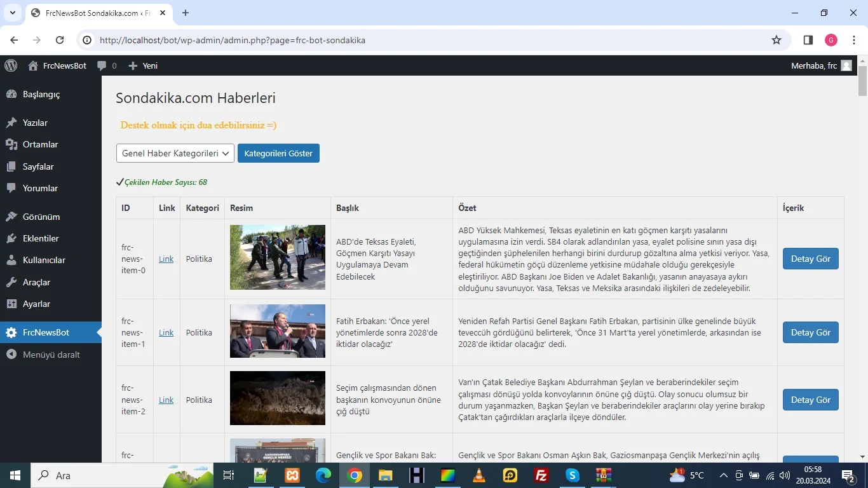Image resolution: width=868 pixels, height=488 pixels.
Task: Visit the FrcNewsBot site home
Action: coord(57,65)
